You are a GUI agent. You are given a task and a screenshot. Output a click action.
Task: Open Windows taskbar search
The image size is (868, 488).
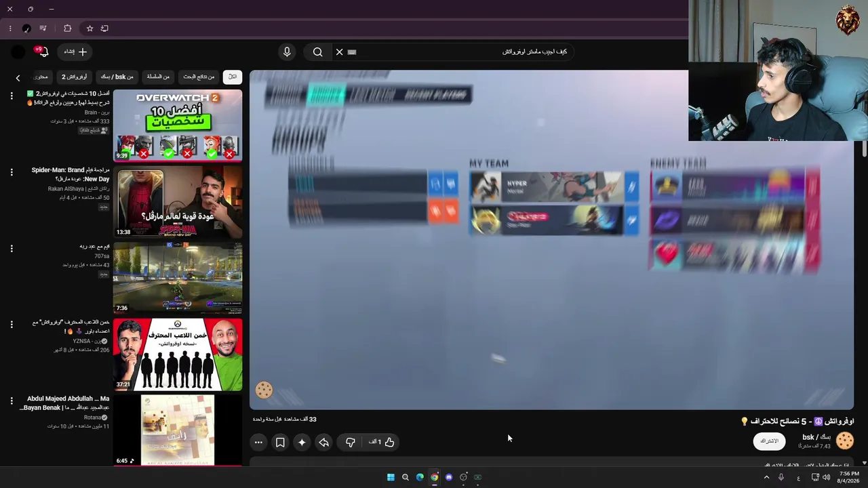coord(406,477)
